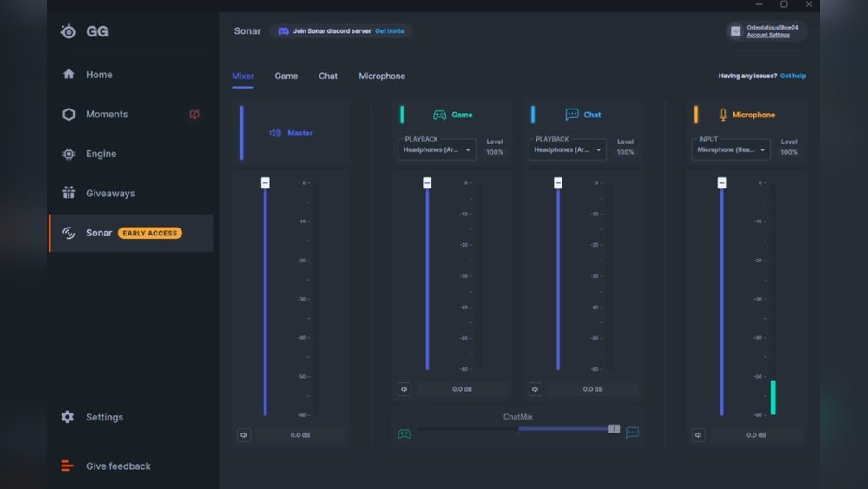Click the Microphone Level 100% value
This screenshot has width=868, height=489.
point(789,152)
